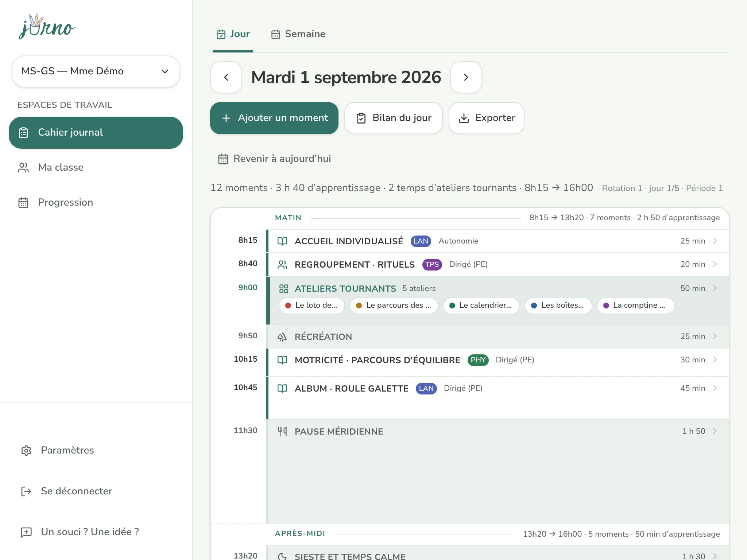Open Cahier journal workspace
Screen dimensions: 747x560
point(96,132)
